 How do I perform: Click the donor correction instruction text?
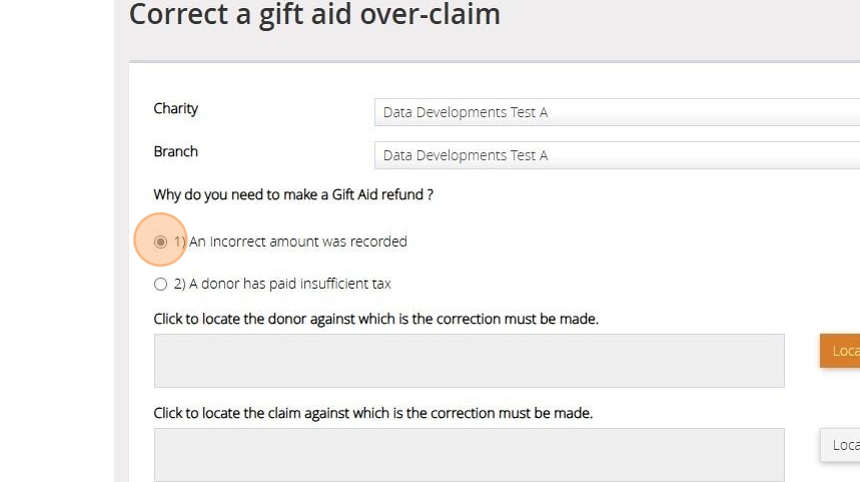(376, 319)
